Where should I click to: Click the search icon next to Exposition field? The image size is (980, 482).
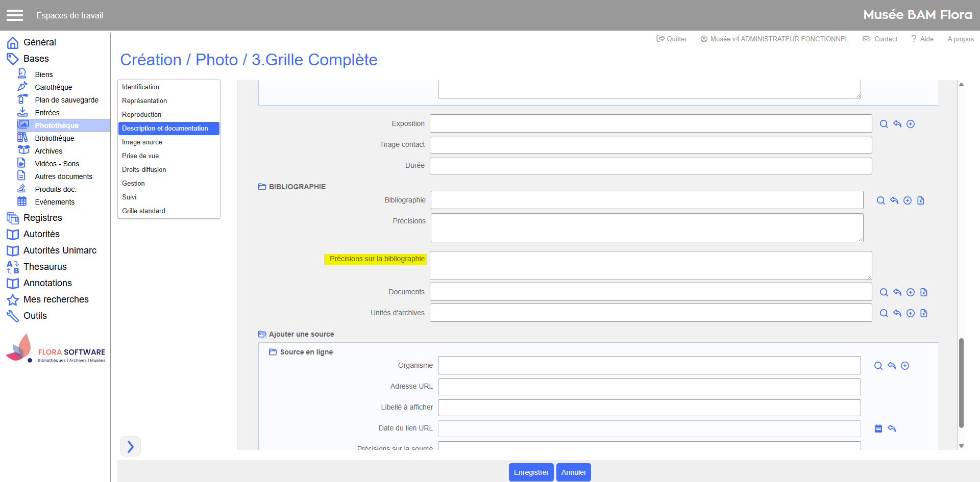coord(884,124)
